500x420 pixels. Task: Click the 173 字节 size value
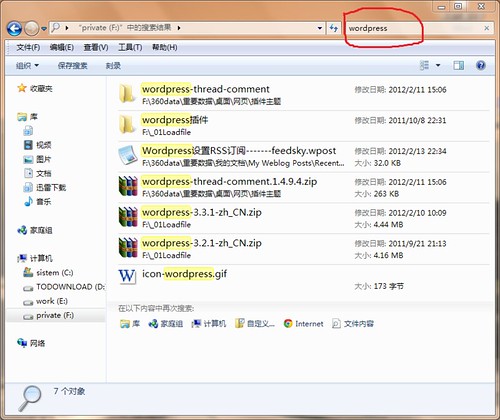389,286
